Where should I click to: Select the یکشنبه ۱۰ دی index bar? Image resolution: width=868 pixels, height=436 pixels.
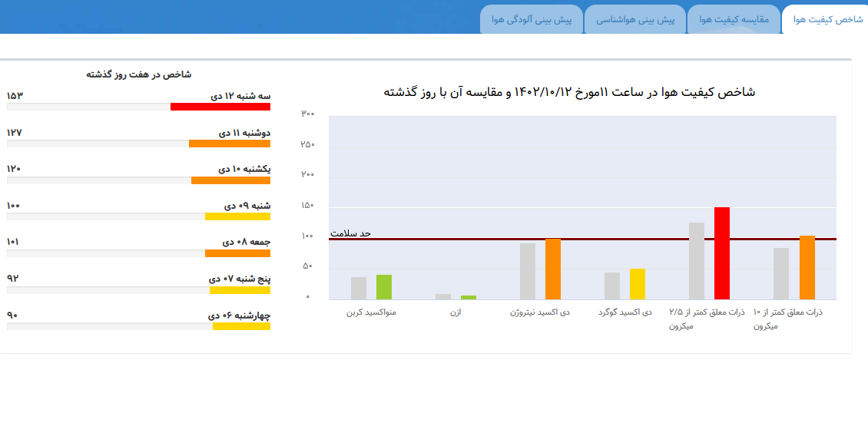(x=230, y=180)
